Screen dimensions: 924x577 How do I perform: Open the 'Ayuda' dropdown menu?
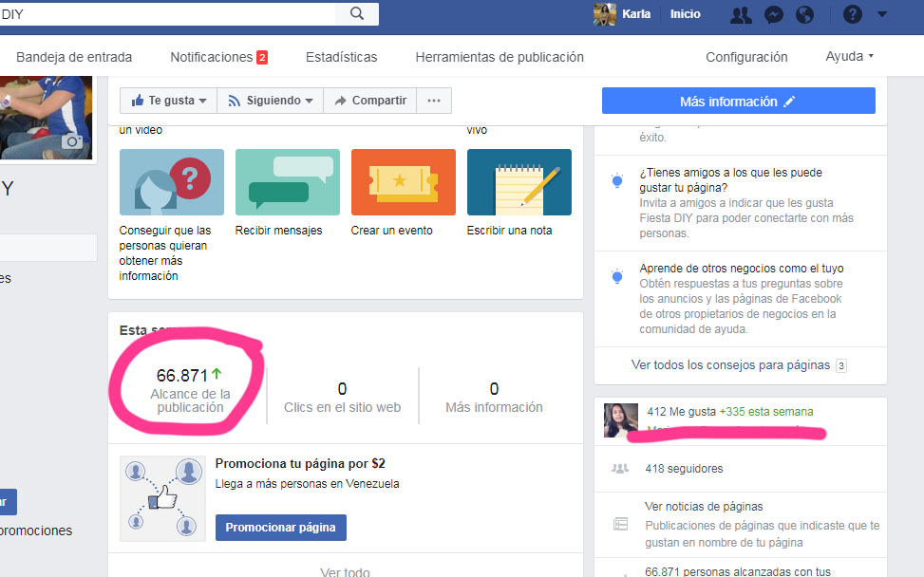(x=849, y=57)
